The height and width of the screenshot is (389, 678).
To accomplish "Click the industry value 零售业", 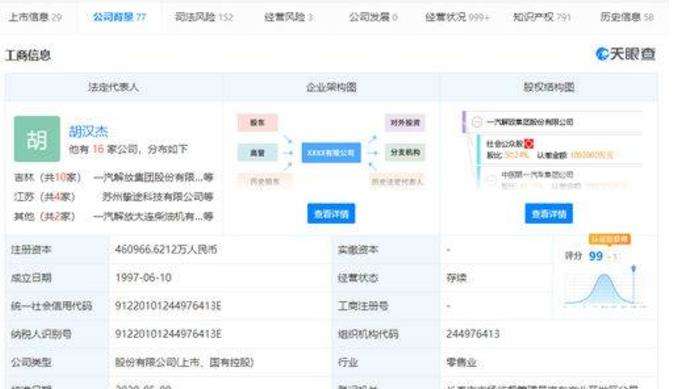I will point(461,362).
